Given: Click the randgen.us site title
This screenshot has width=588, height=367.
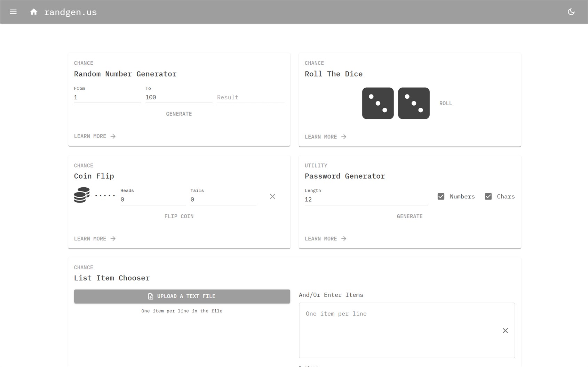Looking at the screenshot, I should pos(70,12).
